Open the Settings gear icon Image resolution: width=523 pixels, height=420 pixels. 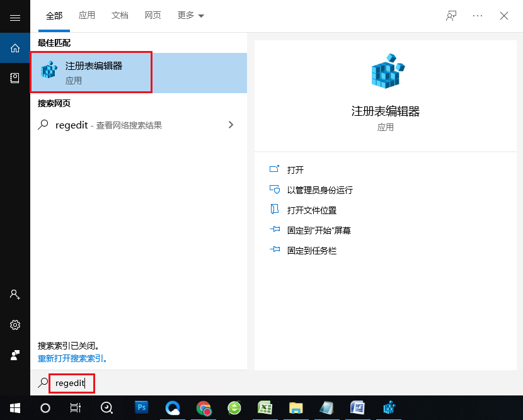(15, 325)
